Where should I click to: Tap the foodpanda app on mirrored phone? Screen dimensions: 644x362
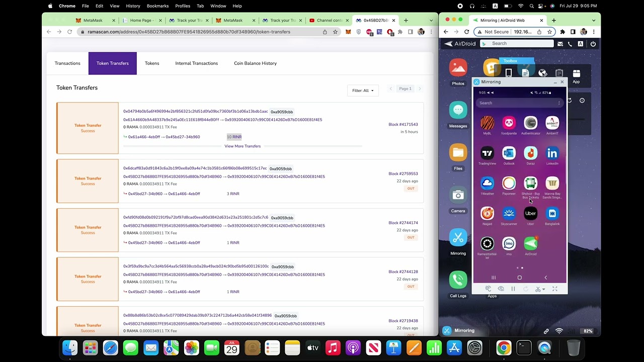point(509,123)
